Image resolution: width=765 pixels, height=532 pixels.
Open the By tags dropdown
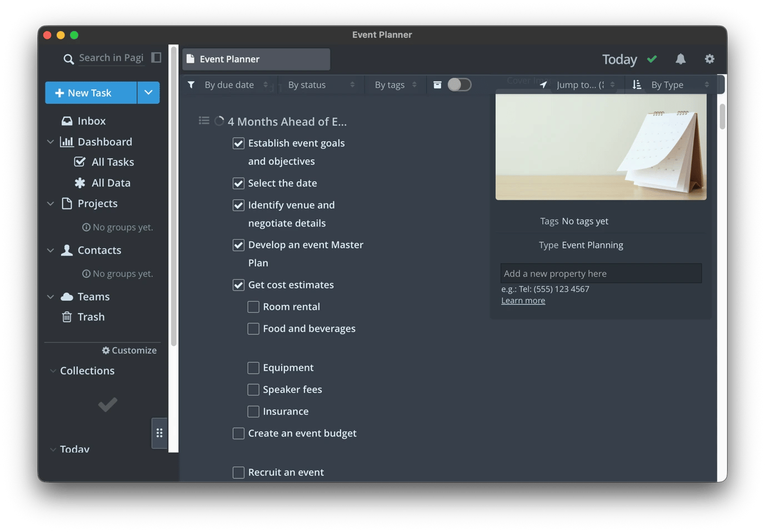pyautogui.click(x=396, y=85)
